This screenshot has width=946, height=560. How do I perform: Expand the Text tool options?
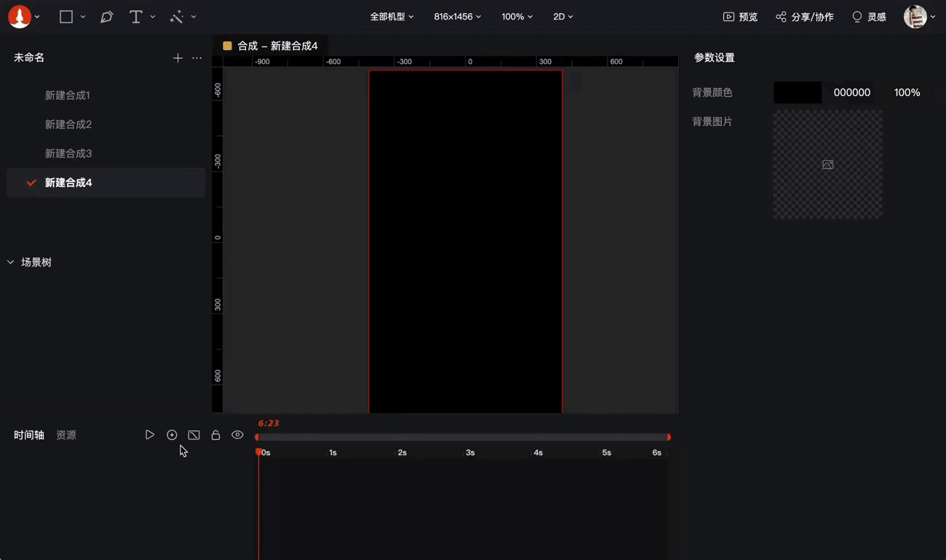[153, 17]
